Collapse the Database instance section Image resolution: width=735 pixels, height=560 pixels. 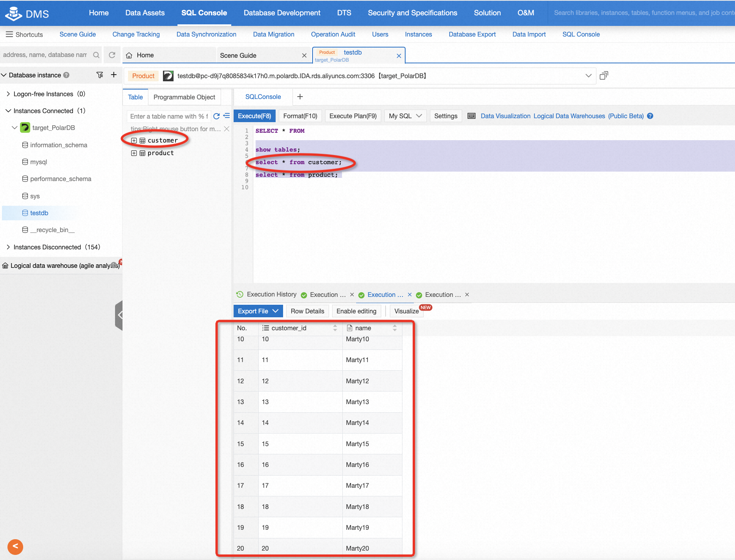coord(4,75)
